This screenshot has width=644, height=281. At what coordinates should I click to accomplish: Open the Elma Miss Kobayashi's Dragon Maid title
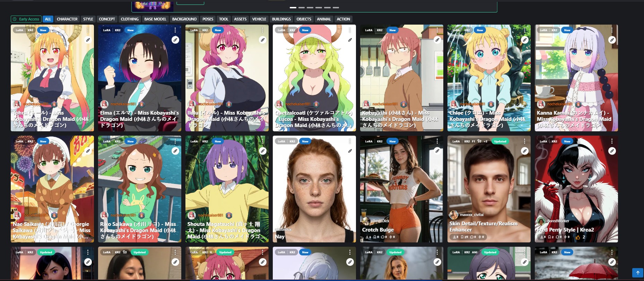coord(139,119)
